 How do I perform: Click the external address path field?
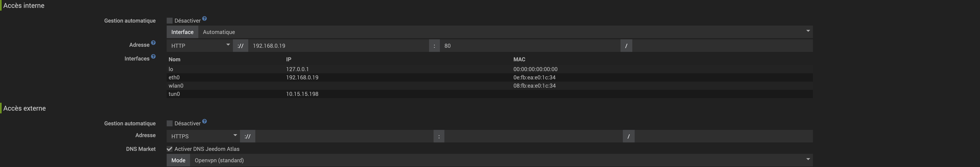(723, 136)
